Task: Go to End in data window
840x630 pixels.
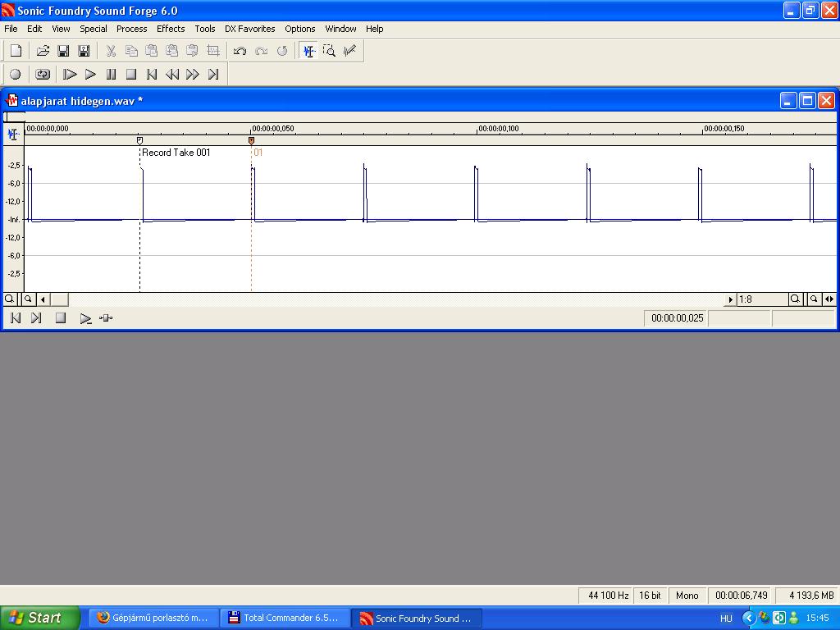Action: pos(36,318)
